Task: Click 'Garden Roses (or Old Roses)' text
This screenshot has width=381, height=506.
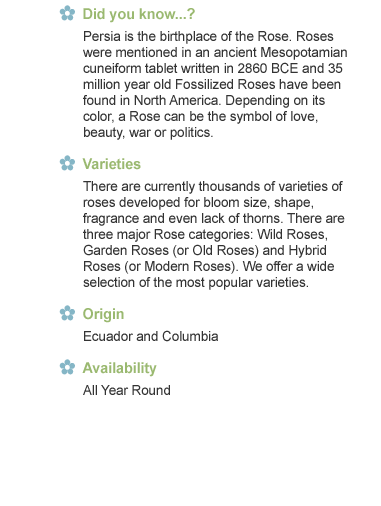Action: coord(171,251)
